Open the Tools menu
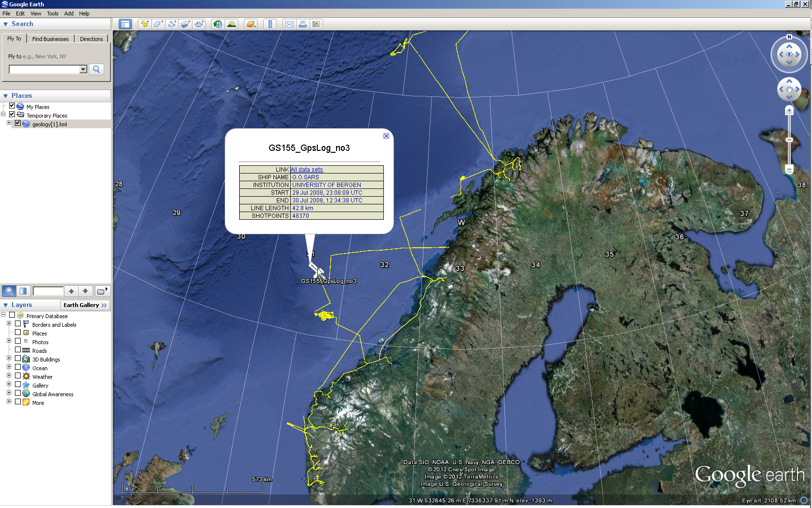Viewport: 812px width, 508px height. (x=53, y=13)
